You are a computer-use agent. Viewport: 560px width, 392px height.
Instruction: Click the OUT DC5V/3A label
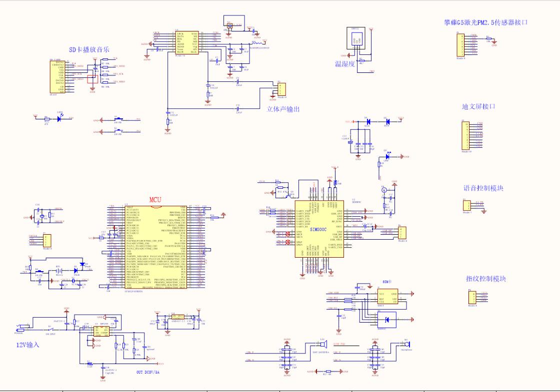[x=148, y=372]
